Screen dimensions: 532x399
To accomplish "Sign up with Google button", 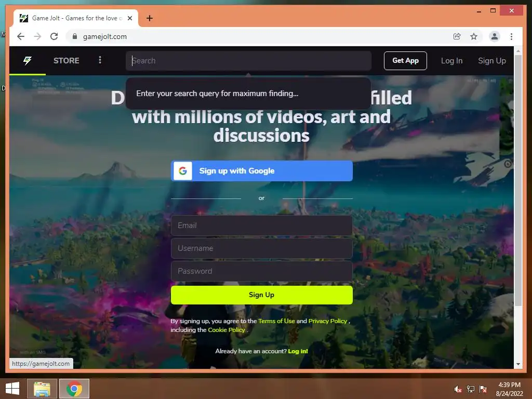I will tap(262, 170).
